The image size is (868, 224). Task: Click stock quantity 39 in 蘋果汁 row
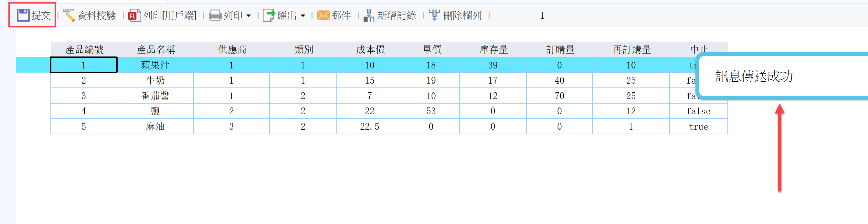click(x=493, y=65)
